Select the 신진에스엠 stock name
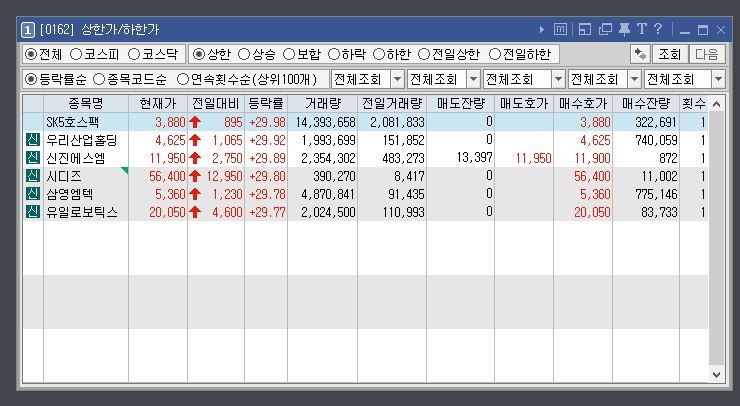Image resolution: width=740 pixels, height=406 pixels. (76, 158)
